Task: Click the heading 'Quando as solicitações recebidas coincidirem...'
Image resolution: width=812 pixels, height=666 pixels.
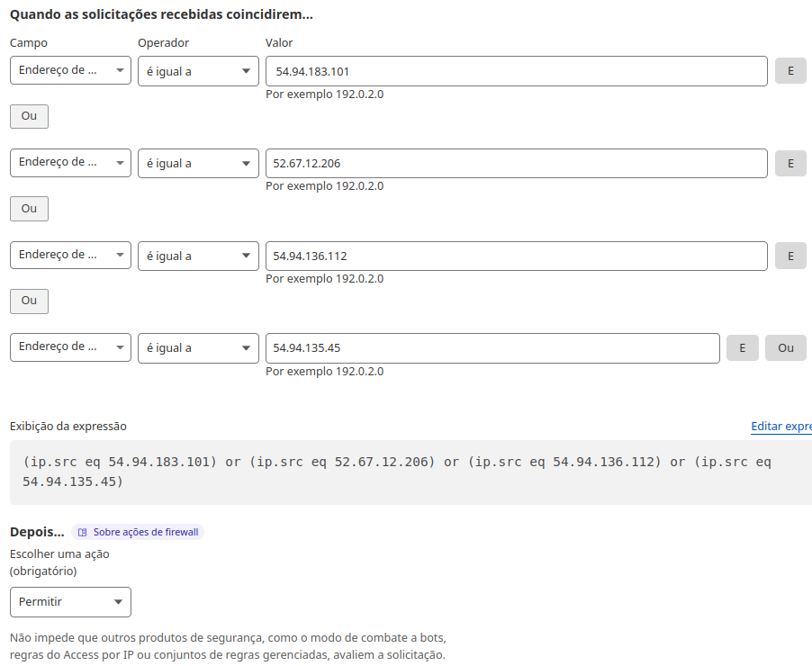Action: click(x=161, y=14)
